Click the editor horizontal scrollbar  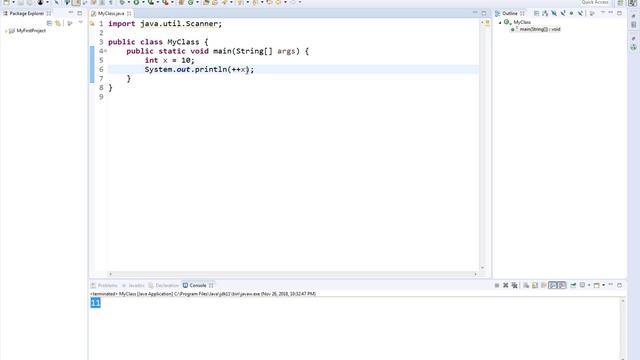pos(293,274)
